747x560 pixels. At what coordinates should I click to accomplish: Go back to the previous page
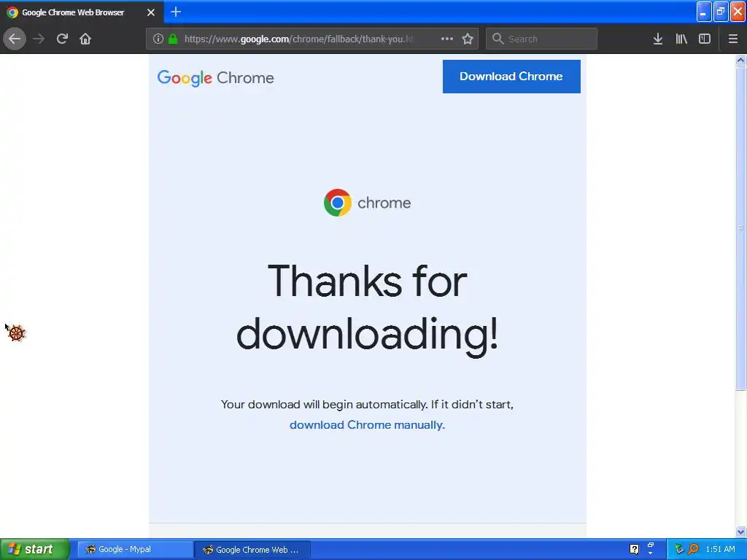coord(15,39)
